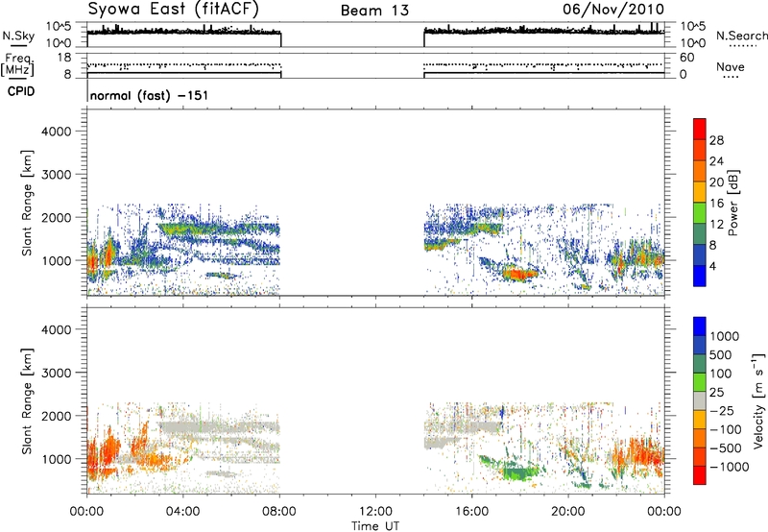Viewport: 768px width, 532px height.
Task: Click "3000" on the power panel range axis
Action: coord(56,175)
